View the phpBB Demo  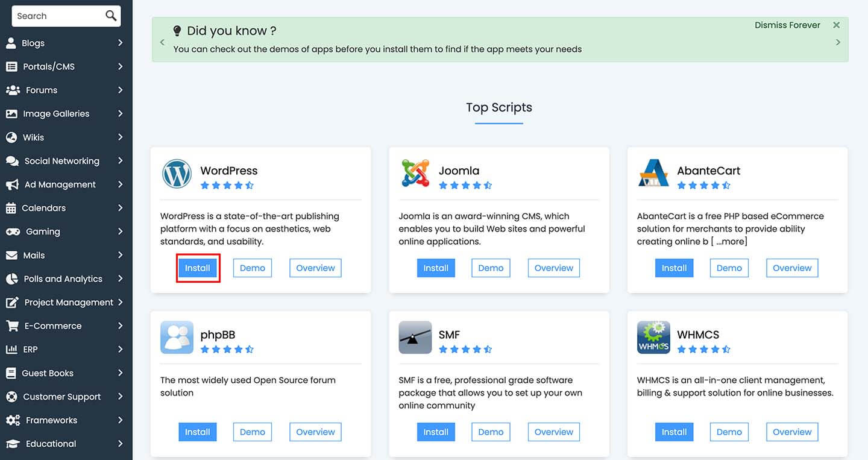[253, 432]
